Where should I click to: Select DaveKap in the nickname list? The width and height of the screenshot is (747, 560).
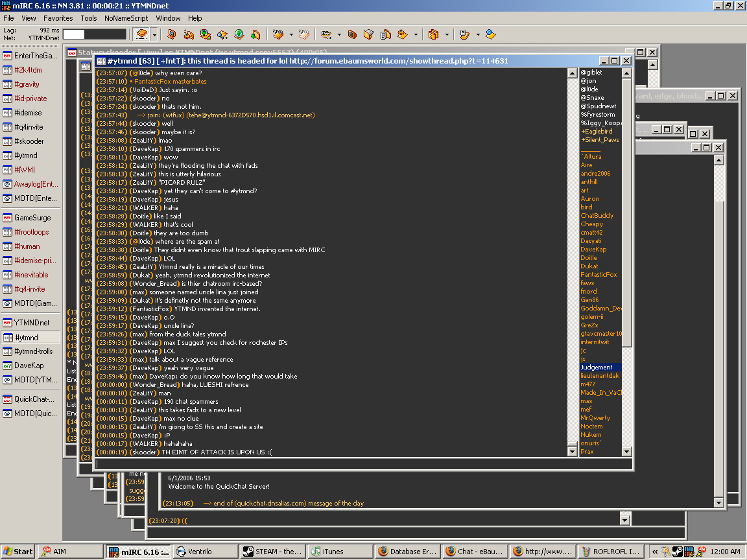(593, 250)
